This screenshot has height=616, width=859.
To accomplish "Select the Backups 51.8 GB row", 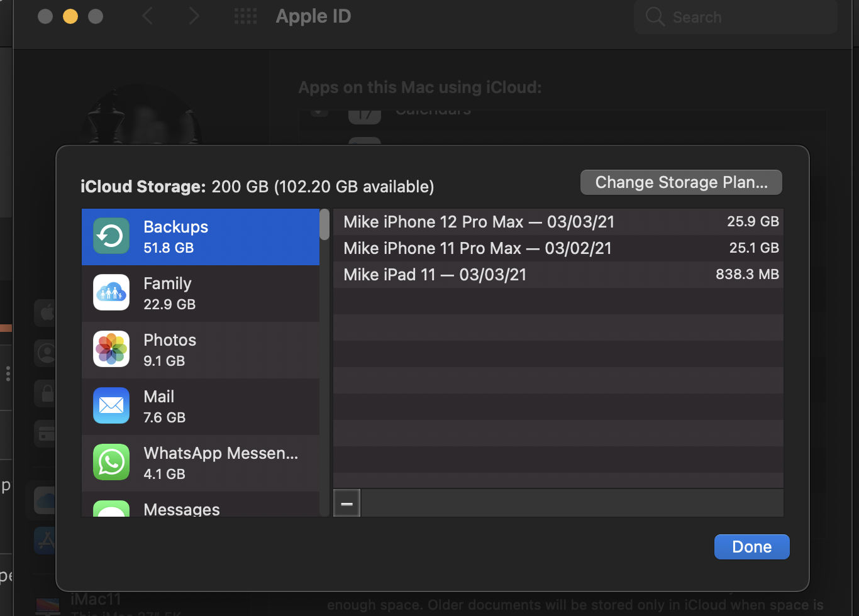I will (x=201, y=237).
